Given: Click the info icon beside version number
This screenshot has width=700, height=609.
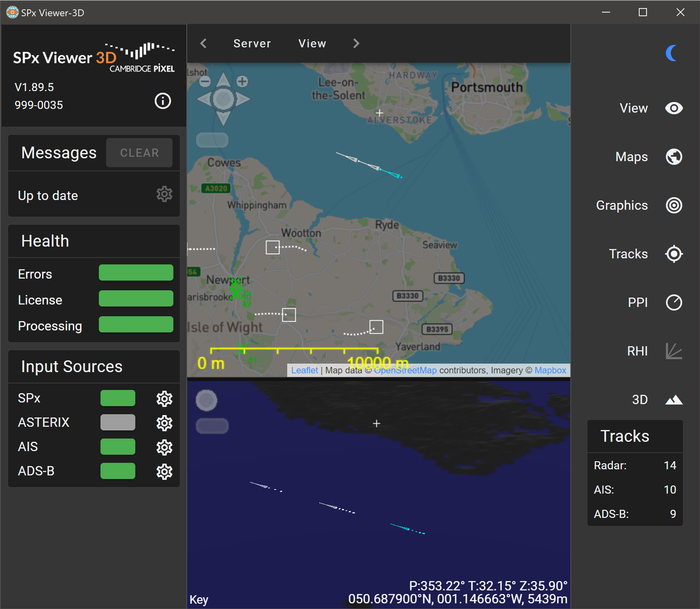Looking at the screenshot, I should pos(162,101).
